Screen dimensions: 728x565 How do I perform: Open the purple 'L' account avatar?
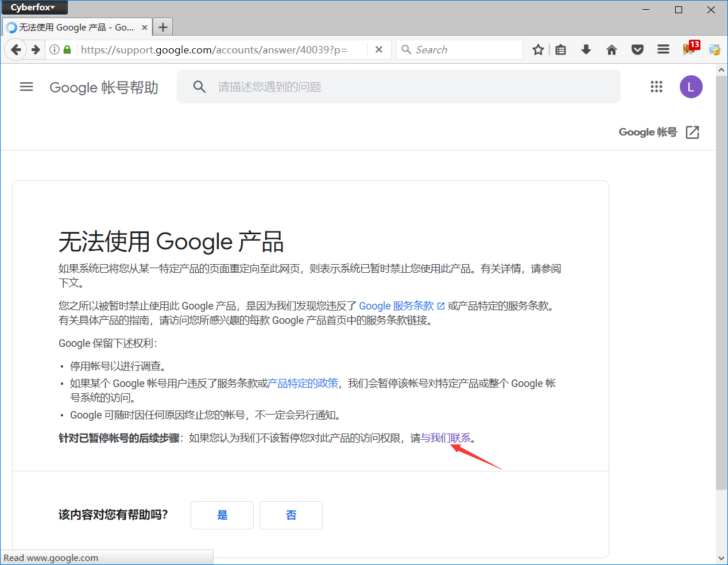click(x=691, y=87)
